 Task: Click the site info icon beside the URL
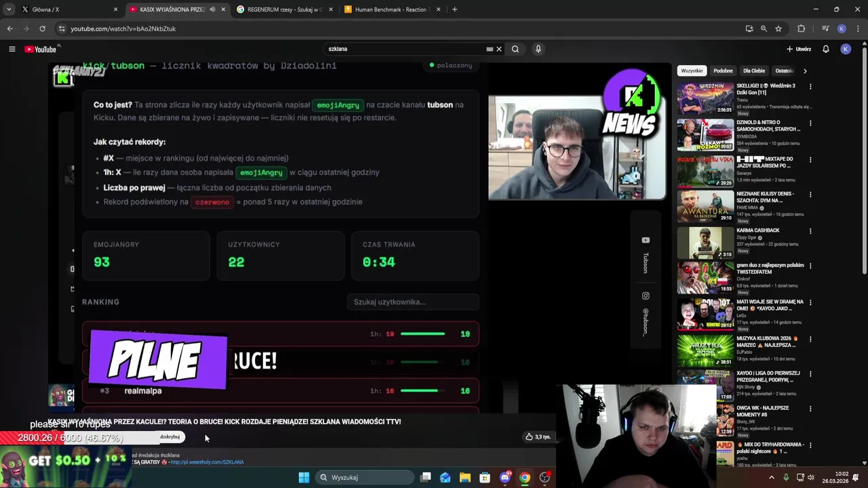[62, 28]
